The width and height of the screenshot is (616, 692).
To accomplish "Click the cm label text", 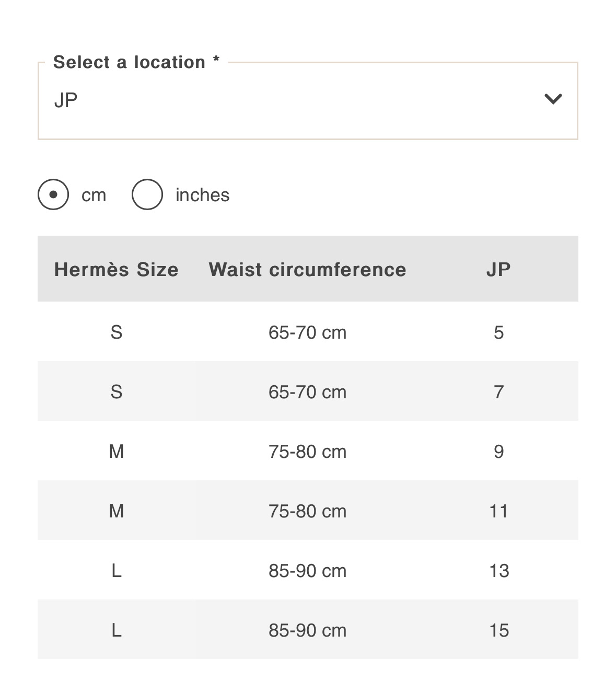I will pyautogui.click(x=94, y=195).
